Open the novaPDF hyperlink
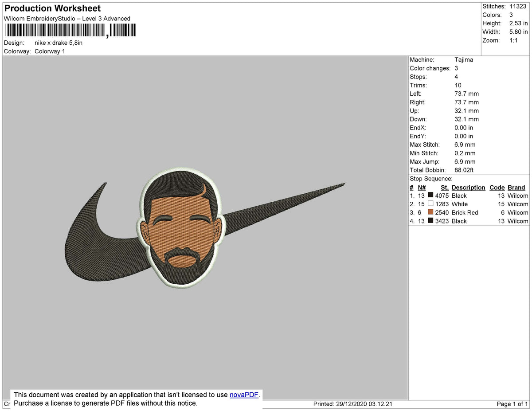This screenshot has height=411, width=532. click(x=243, y=394)
